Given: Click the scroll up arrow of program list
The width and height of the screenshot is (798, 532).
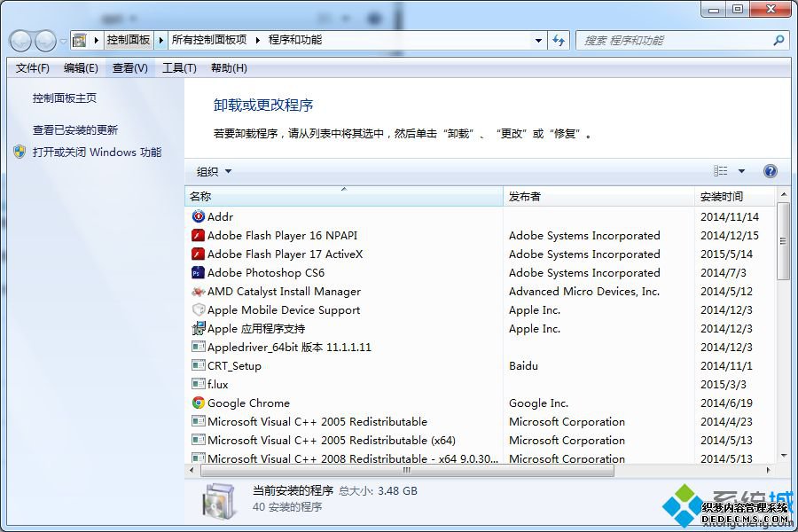Looking at the screenshot, I should click(x=783, y=194).
